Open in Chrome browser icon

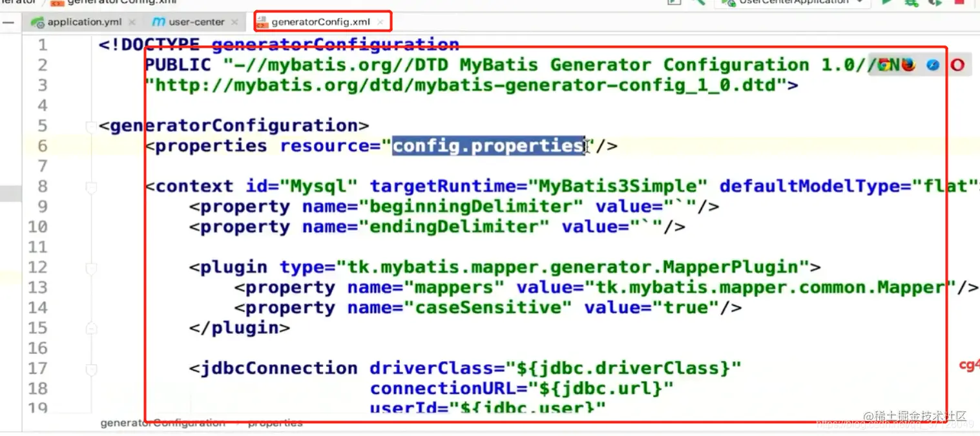pyautogui.click(x=884, y=65)
